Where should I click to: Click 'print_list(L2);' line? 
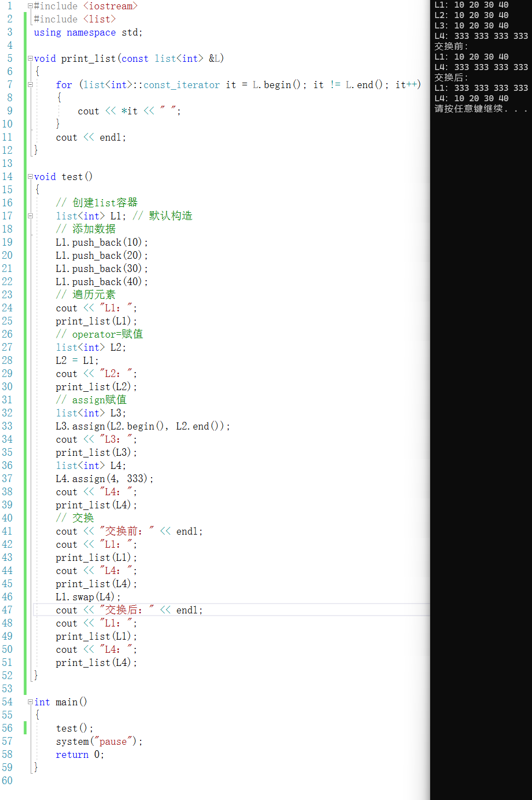(x=96, y=387)
